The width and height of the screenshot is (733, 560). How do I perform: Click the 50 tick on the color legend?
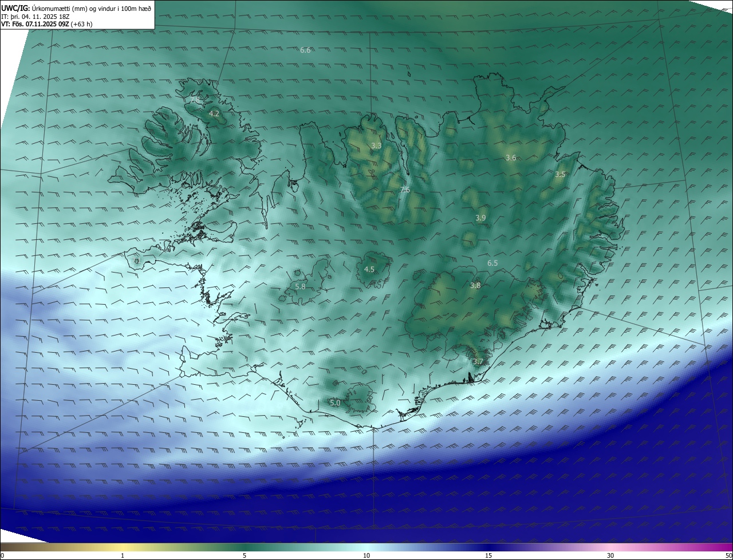728,555
